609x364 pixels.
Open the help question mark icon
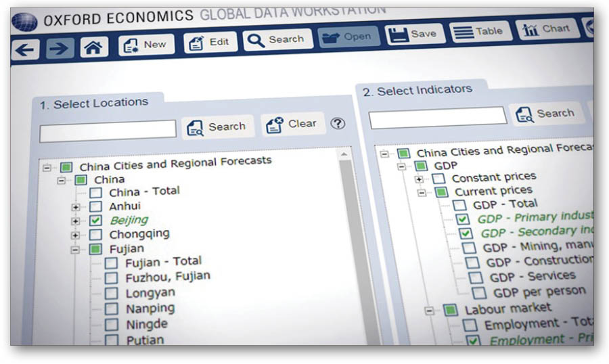pos(338,124)
